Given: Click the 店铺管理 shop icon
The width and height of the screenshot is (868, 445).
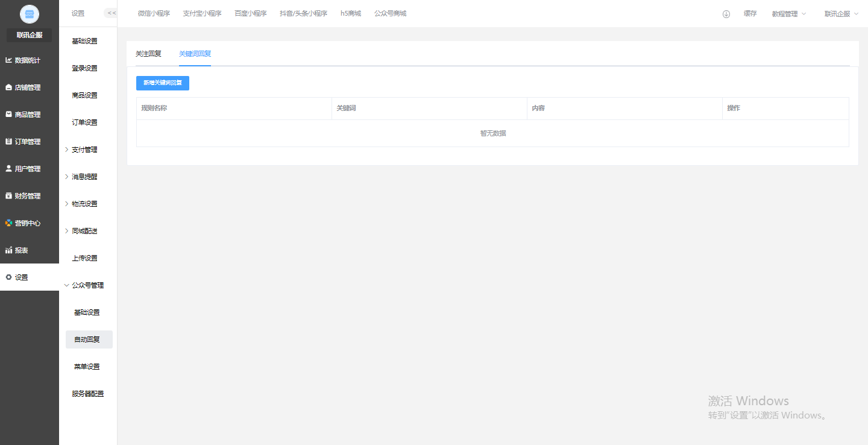Looking at the screenshot, I should 8,87.
